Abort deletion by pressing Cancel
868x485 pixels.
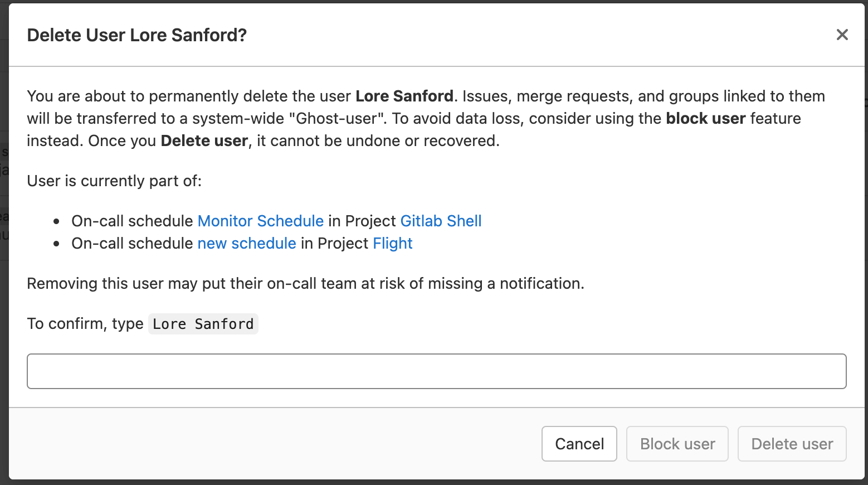(579, 444)
